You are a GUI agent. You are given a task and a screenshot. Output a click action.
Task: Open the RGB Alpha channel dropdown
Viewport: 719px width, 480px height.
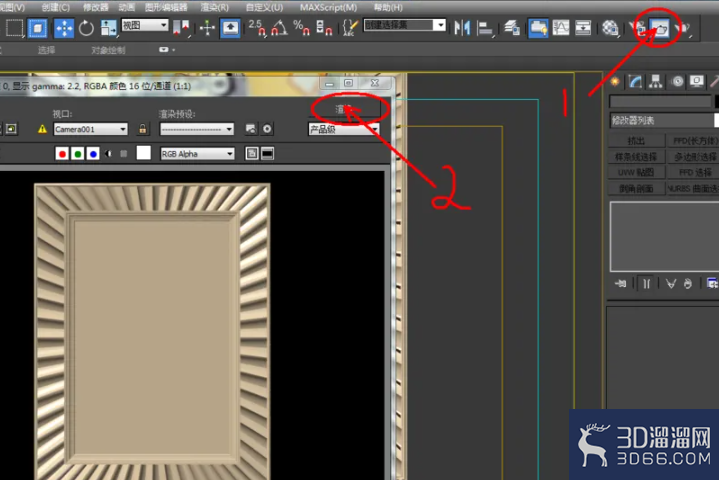[197, 154]
